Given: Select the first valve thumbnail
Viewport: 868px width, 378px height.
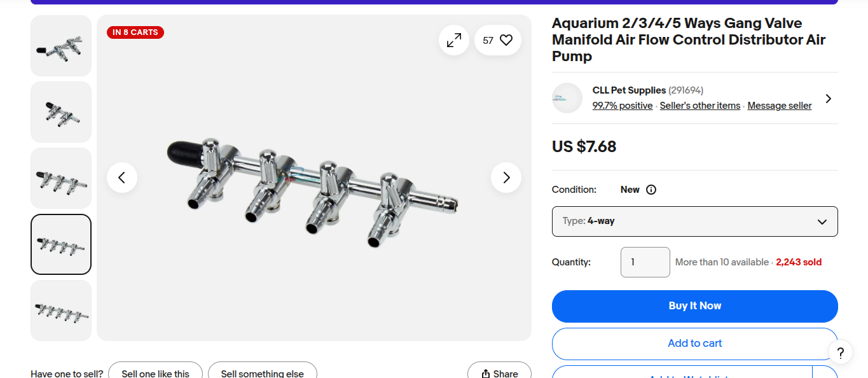Looking at the screenshot, I should [x=61, y=46].
